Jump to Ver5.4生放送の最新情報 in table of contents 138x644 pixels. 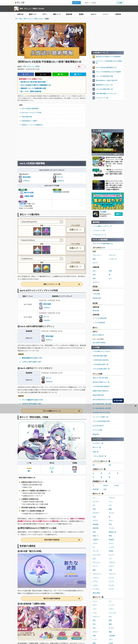30,109
